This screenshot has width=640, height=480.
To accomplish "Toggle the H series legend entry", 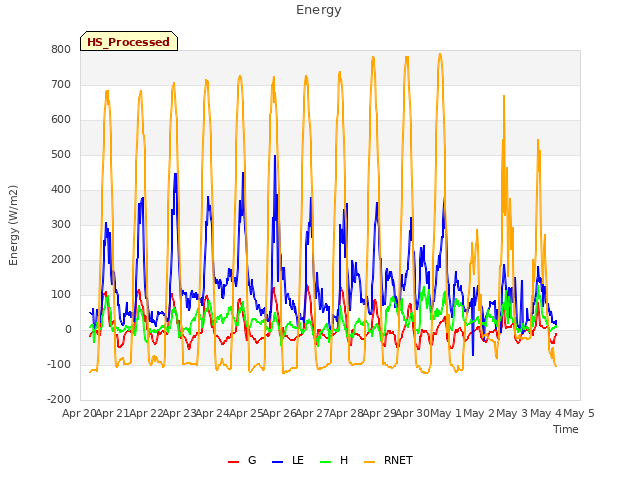I will [334, 460].
